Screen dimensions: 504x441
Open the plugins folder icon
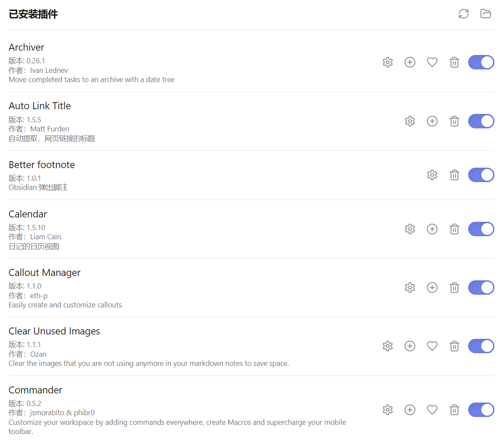[x=486, y=14]
